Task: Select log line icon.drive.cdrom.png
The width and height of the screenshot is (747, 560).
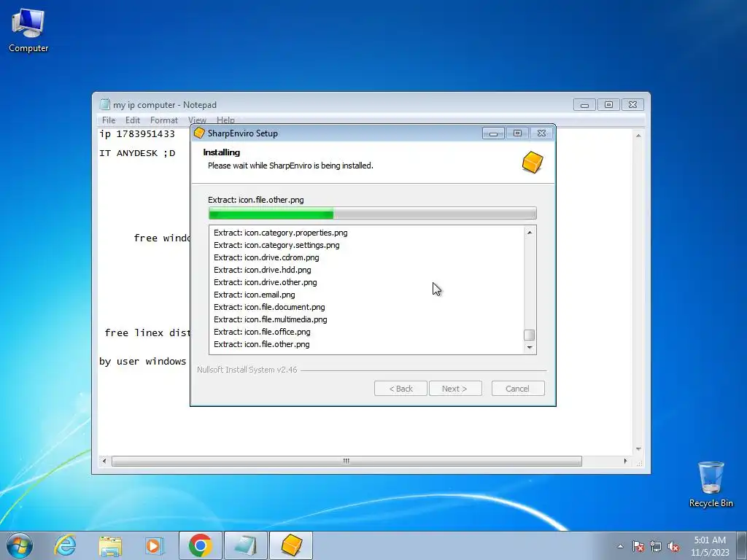Action: click(x=266, y=257)
